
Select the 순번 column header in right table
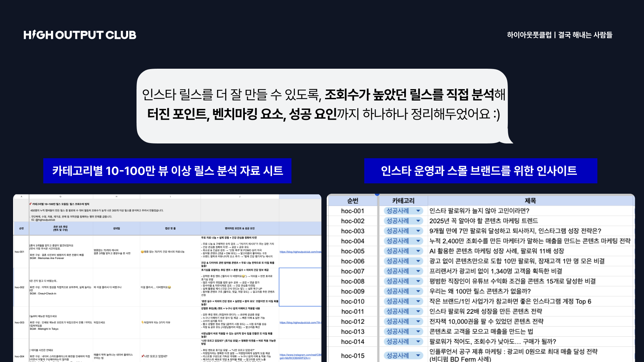tap(353, 201)
